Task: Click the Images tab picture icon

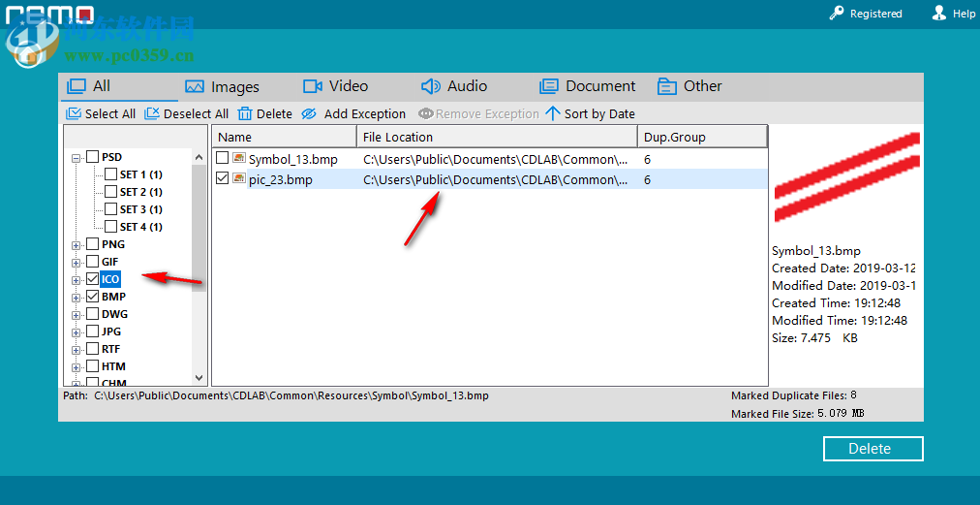Action: (x=195, y=87)
